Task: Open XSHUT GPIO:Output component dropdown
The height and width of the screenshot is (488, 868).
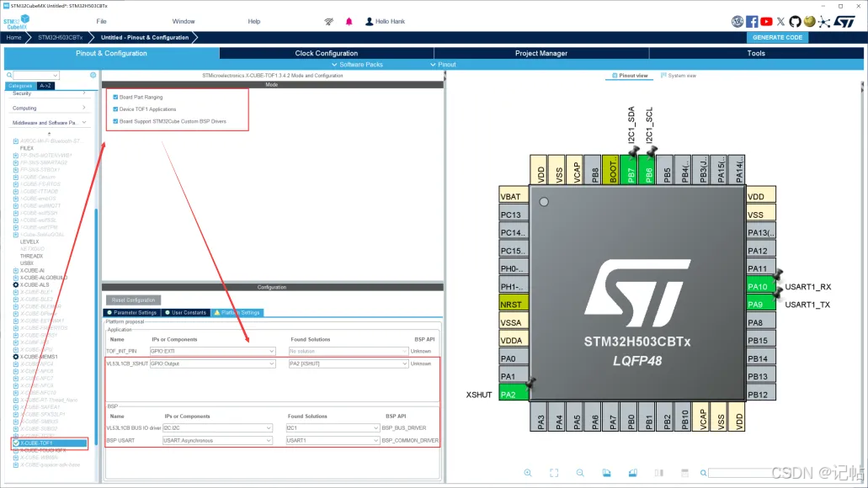Action: point(212,364)
